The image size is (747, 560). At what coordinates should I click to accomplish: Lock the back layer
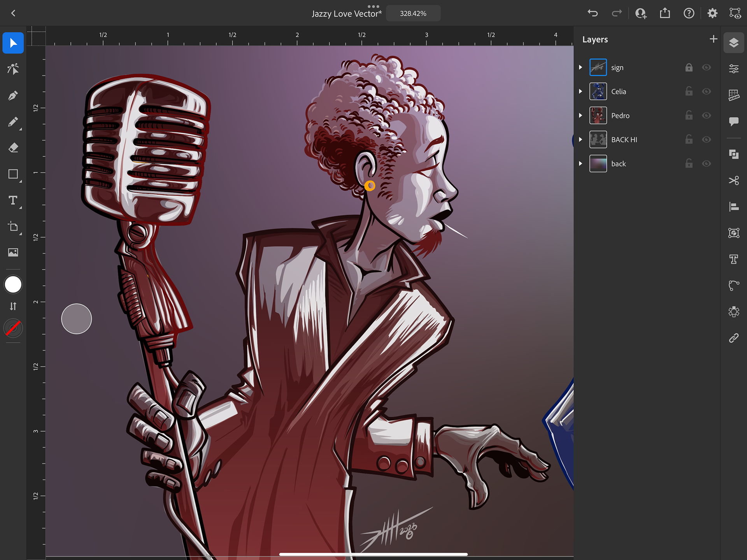click(x=689, y=164)
